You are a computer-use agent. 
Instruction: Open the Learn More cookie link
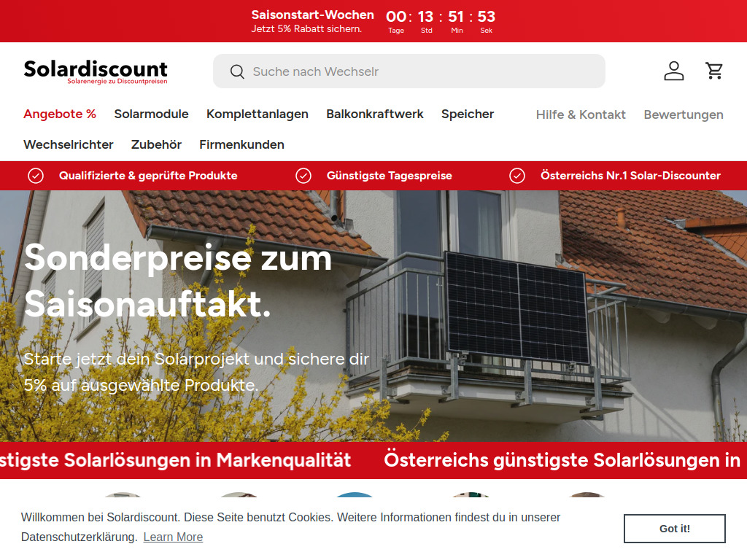click(172, 537)
